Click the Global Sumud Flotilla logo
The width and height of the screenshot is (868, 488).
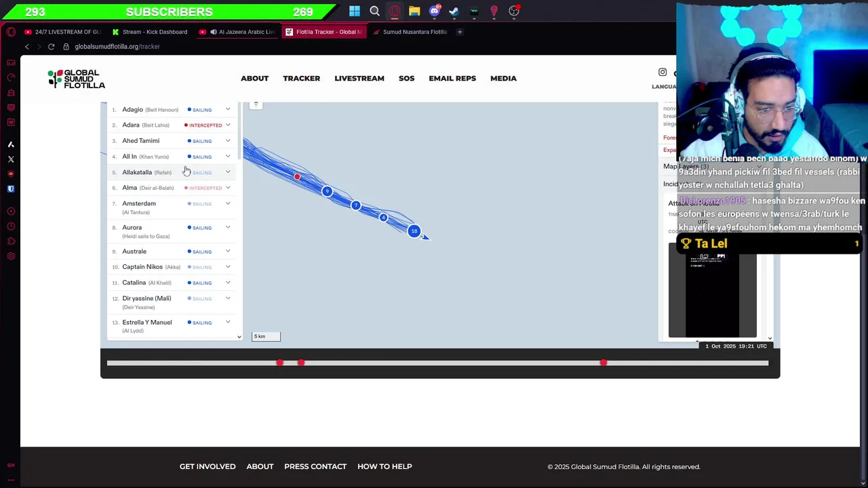pyautogui.click(x=76, y=79)
